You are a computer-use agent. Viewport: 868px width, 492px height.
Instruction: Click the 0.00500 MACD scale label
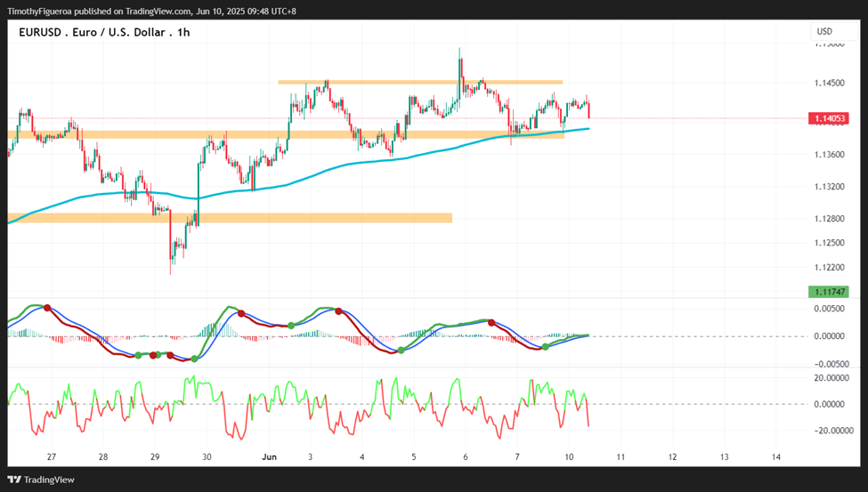point(829,309)
